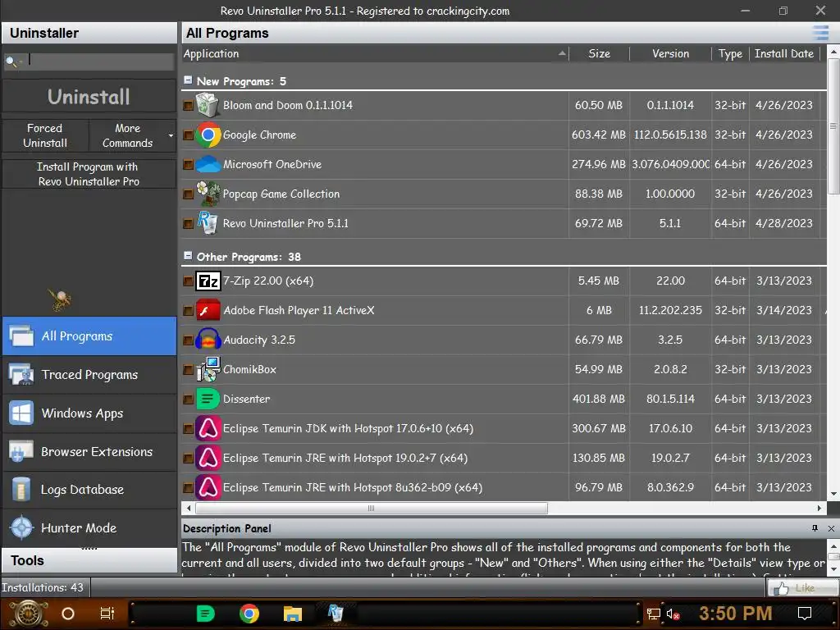840x630 pixels.
Task: Sort by the Size column
Action: coord(599,53)
